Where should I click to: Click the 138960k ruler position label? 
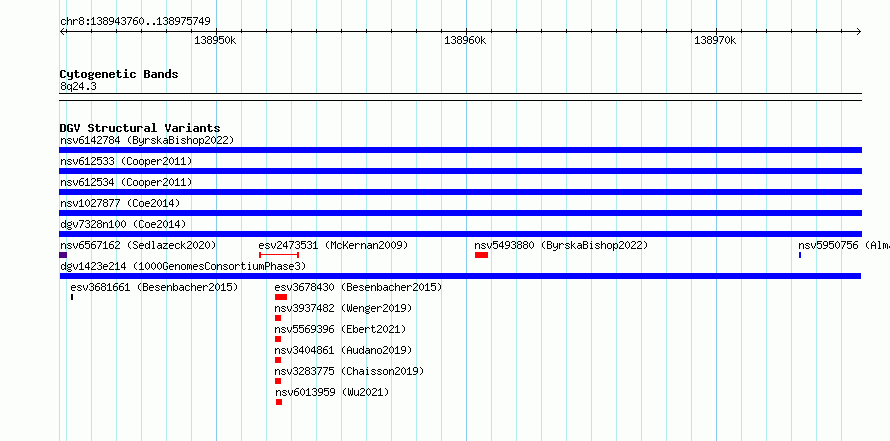(x=465, y=40)
